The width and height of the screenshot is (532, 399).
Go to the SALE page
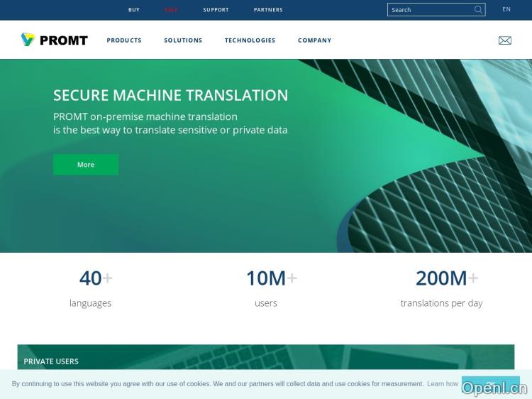tap(171, 10)
